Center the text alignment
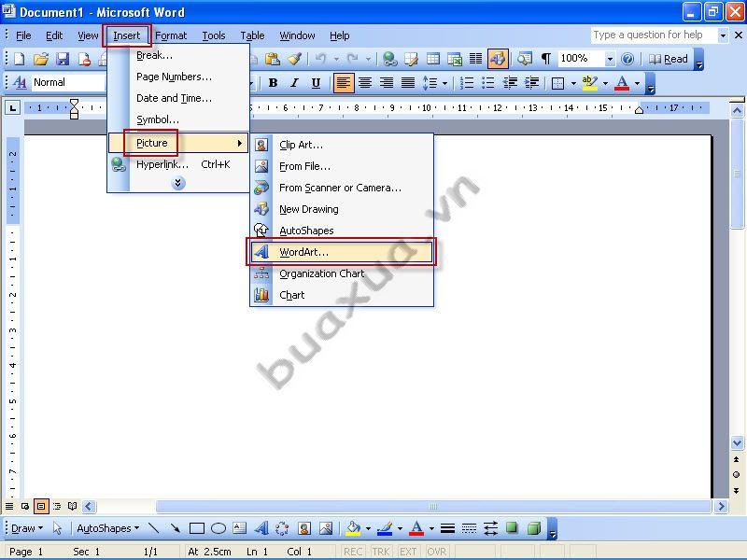This screenshot has height=560, width=747. tap(365, 83)
